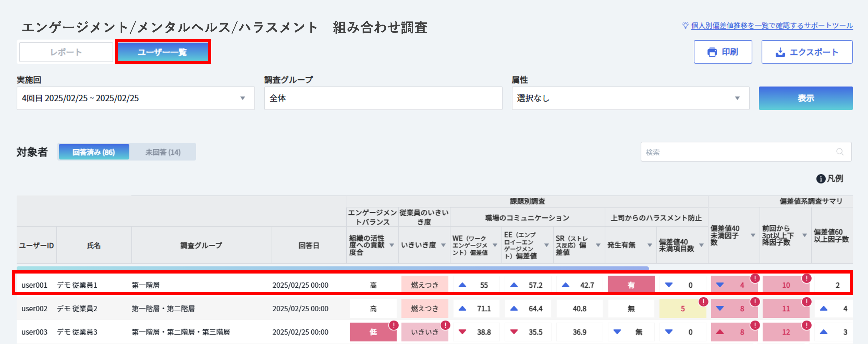Open the 属性 選択なし dropdown
Screen dimensions: 868x344
pos(631,98)
